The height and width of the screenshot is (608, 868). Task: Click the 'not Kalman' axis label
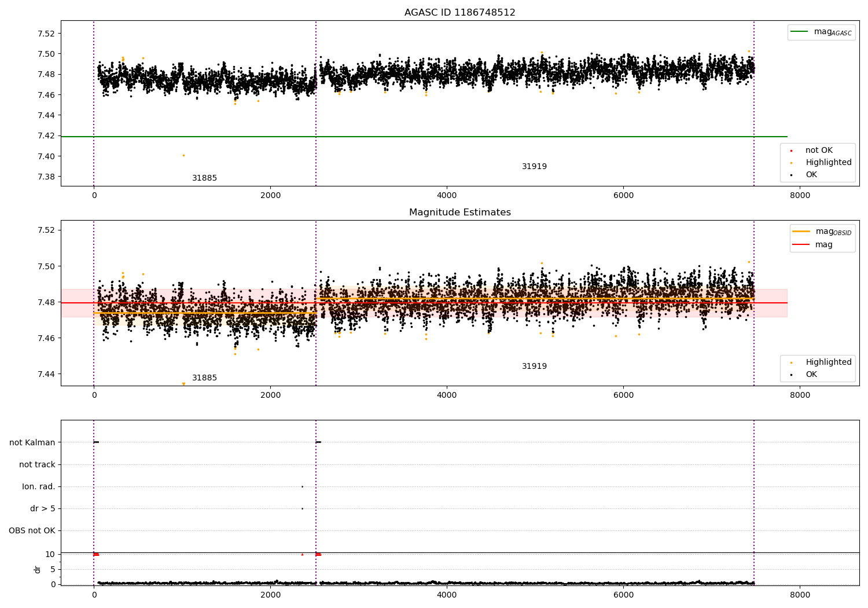[32, 443]
